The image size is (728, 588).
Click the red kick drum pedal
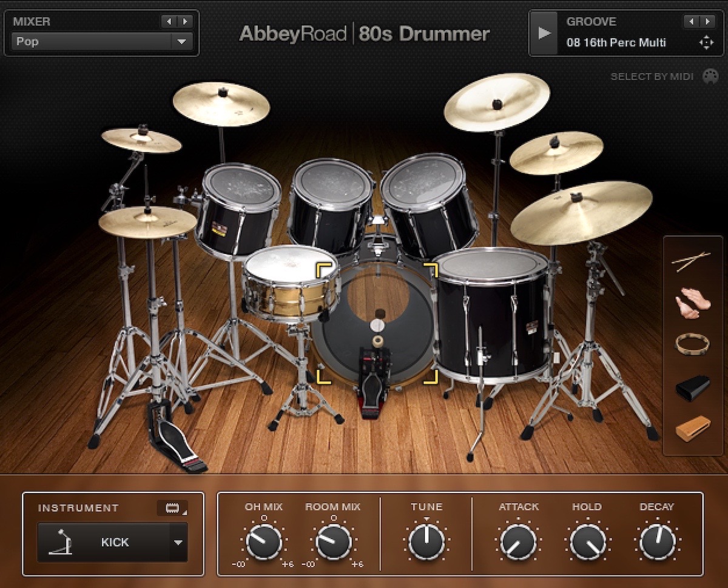click(x=373, y=382)
